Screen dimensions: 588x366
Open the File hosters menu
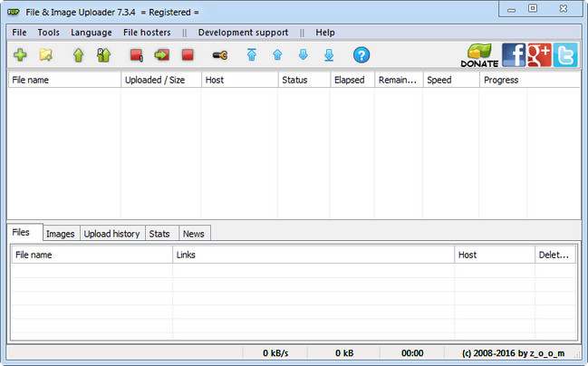[147, 33]
